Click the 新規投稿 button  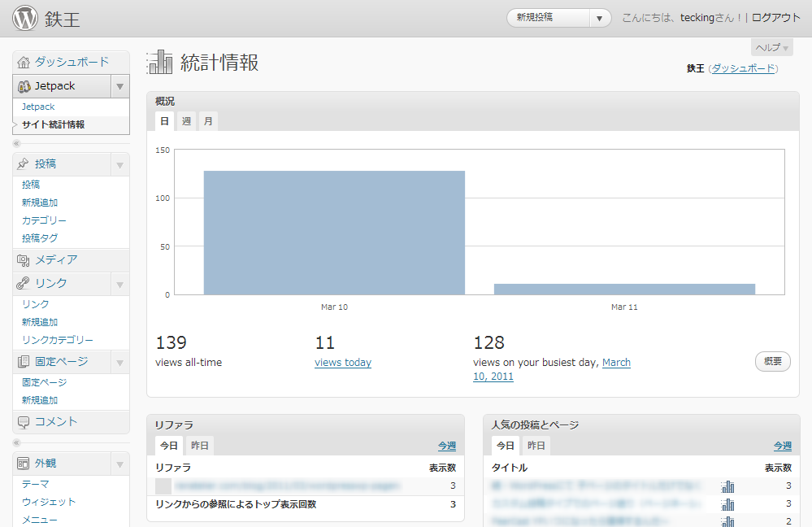pos(549,18)
